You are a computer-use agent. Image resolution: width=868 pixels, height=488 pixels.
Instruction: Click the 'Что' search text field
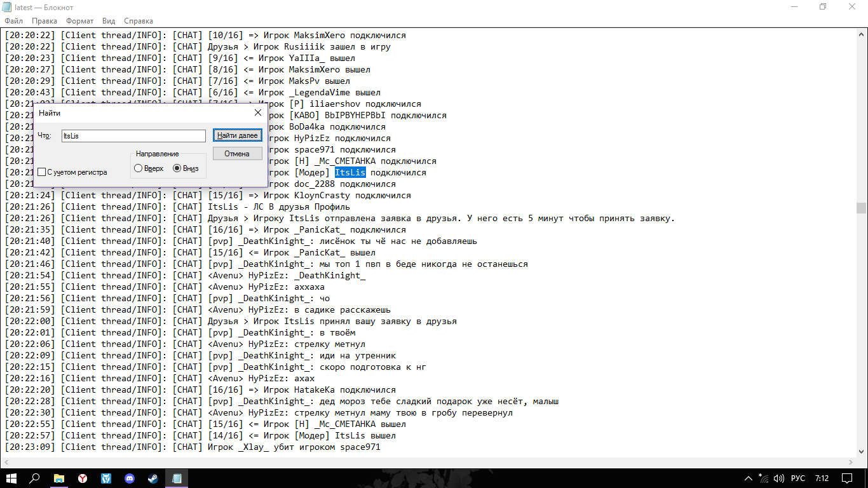(133, 136)
